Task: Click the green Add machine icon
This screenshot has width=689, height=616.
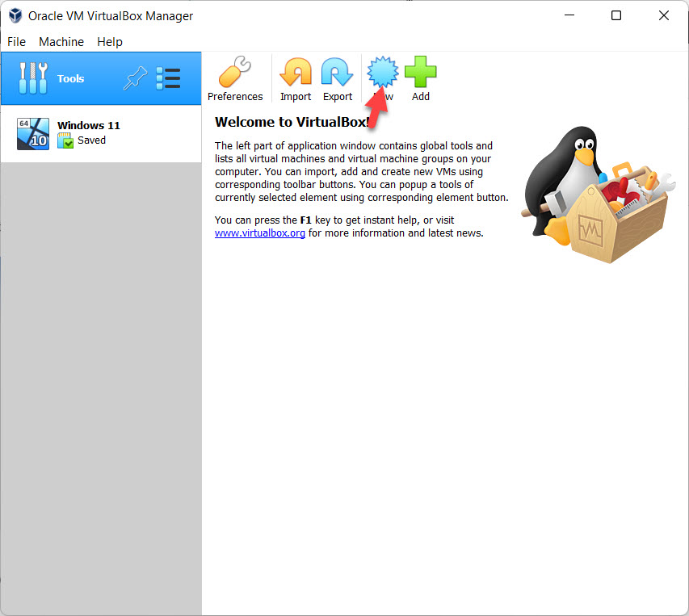Action: pyautogui.click(x=420, y=73)
